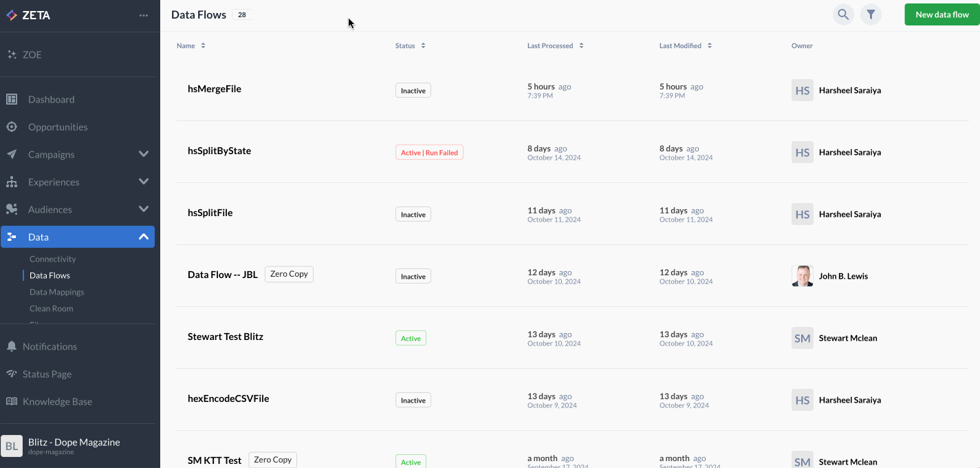Click the search magnifier icon
This screenshot has height=468, width=980.
point(843,14)
